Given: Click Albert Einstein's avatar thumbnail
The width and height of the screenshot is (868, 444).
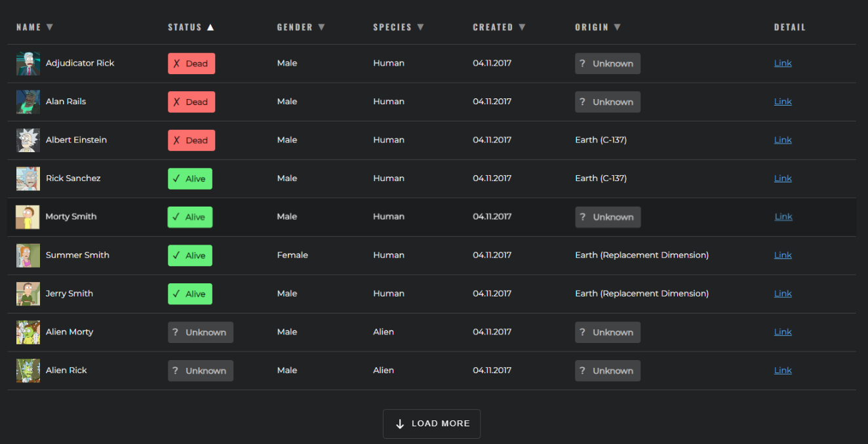Looking at the screenshot, I should coord(28,140).
